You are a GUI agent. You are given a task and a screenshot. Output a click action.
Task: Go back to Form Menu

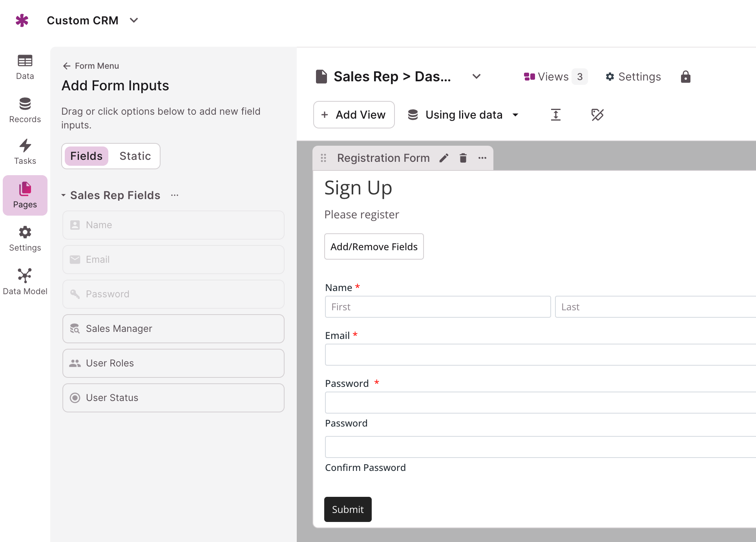point(91,66)
